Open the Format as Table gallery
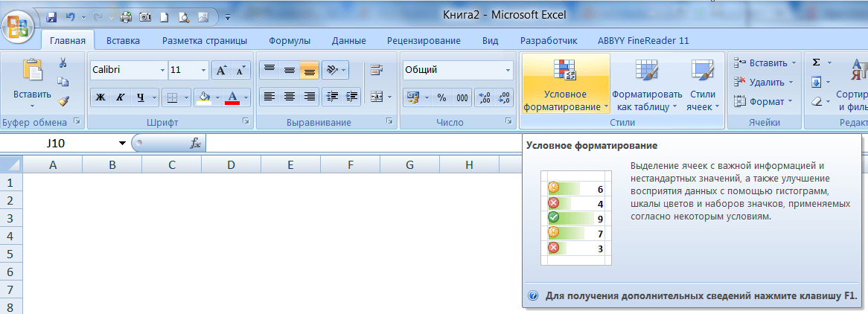This screenshot has height=314, width=868. point(646,88)
